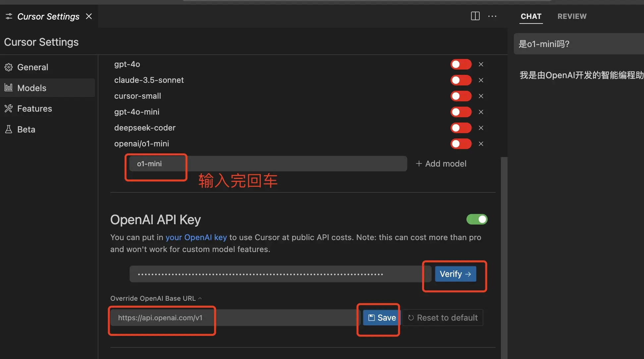Click the OpenAI API Key heading
The height and width of the screenshot is (359, 644).
click(x=155, y=220)
